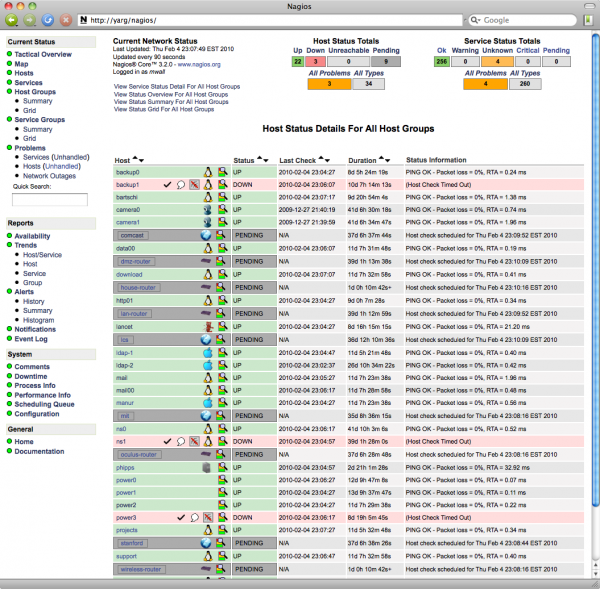Click the acknowledged checkmark icon for backup1
The height and width of the screenshot is (589, 600).
(167, 185)
